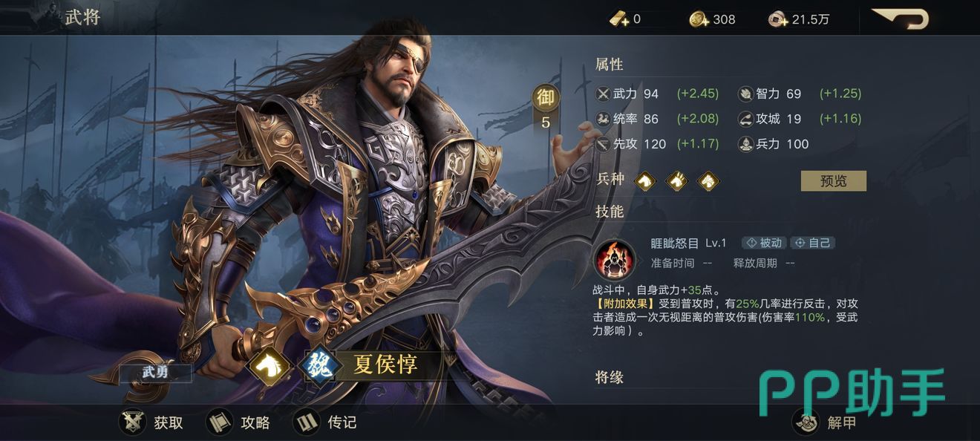Tap the gold coin currency 308 icon

pos(699,19)
